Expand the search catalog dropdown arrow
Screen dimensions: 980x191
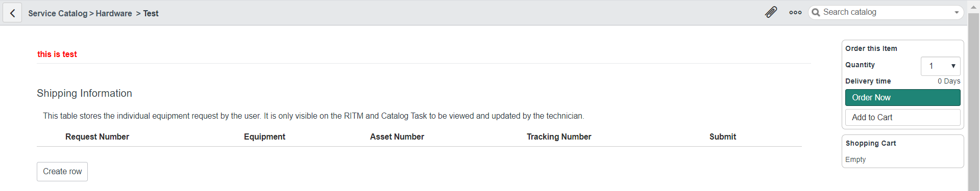(x=957, y=12)
